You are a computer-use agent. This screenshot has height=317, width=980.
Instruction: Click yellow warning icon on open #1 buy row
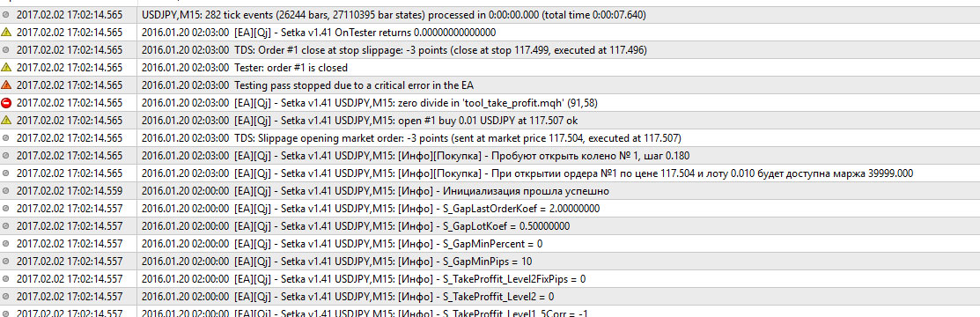pyautogui.click(x=7, y=120)
